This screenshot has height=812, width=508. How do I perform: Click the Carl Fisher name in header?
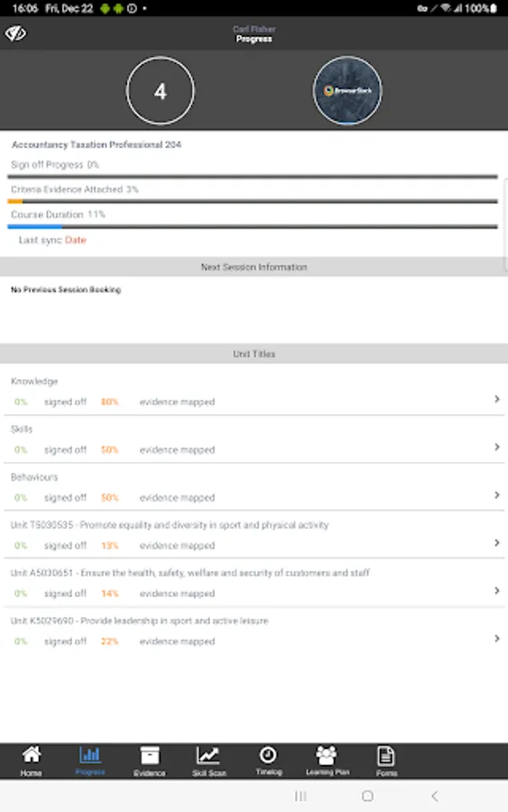254,29
